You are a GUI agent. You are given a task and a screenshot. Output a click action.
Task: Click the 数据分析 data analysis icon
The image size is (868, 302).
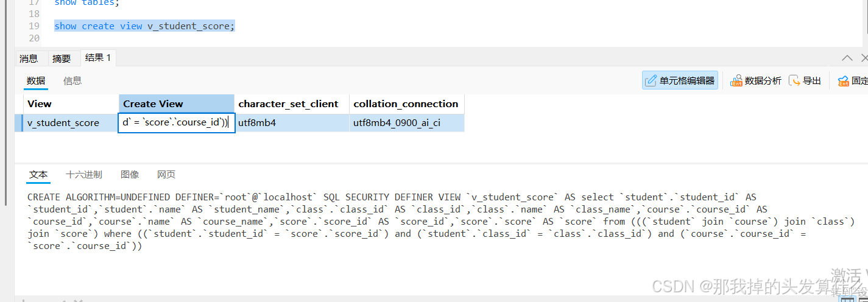(736, 80)
